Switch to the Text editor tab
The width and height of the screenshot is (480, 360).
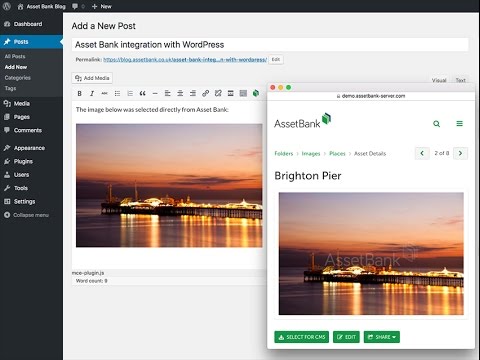(x=460, y=80)
